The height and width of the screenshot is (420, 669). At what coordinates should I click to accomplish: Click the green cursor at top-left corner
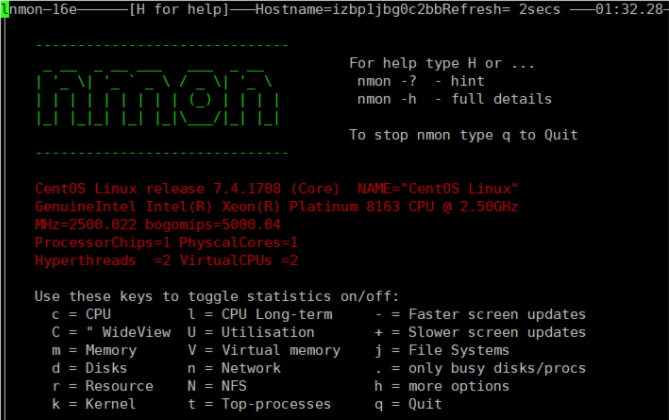click(x=4, y=10)
